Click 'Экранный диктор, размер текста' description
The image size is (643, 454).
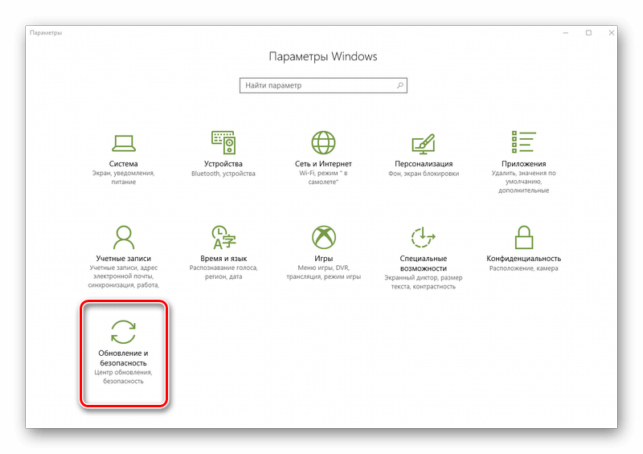click(423, 282)
